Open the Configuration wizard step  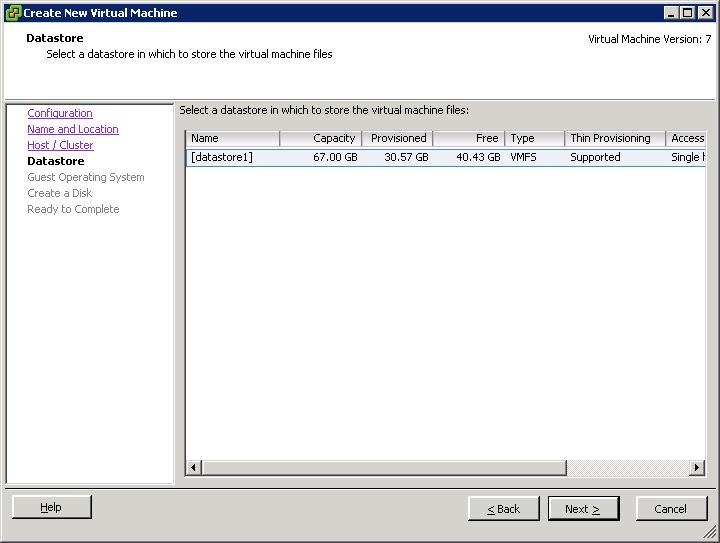pos(60,113)
